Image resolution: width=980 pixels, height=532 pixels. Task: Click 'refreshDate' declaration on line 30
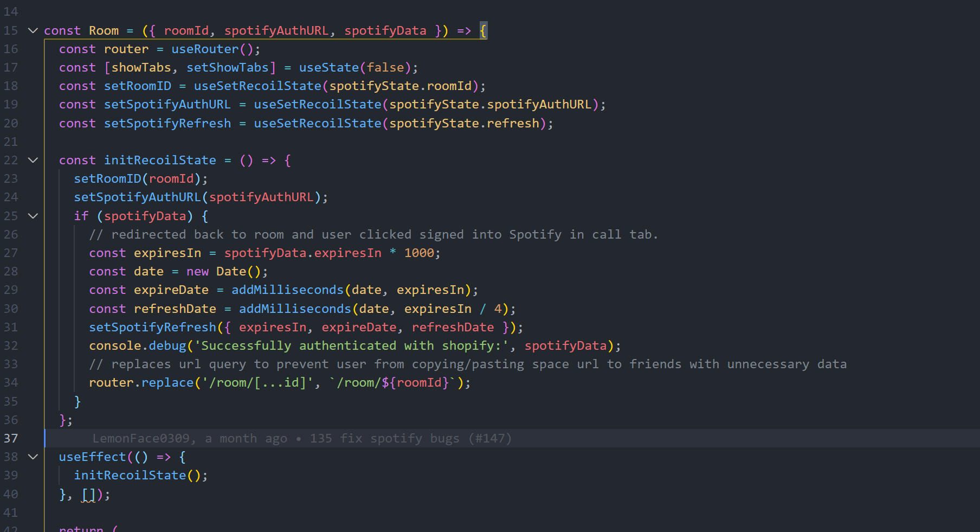click(x=175, y=309)
